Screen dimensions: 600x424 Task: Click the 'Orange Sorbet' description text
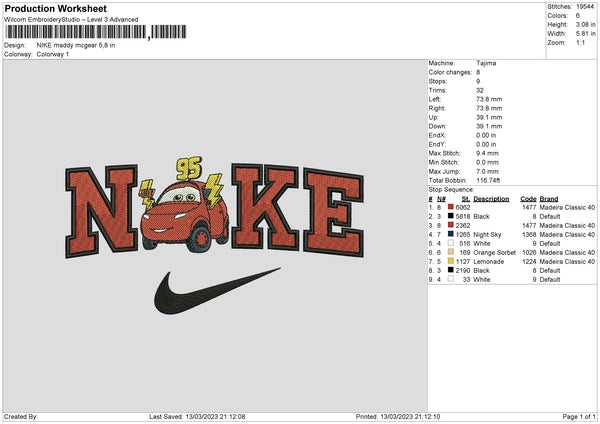pyautogui.click(x=494, y=253)
